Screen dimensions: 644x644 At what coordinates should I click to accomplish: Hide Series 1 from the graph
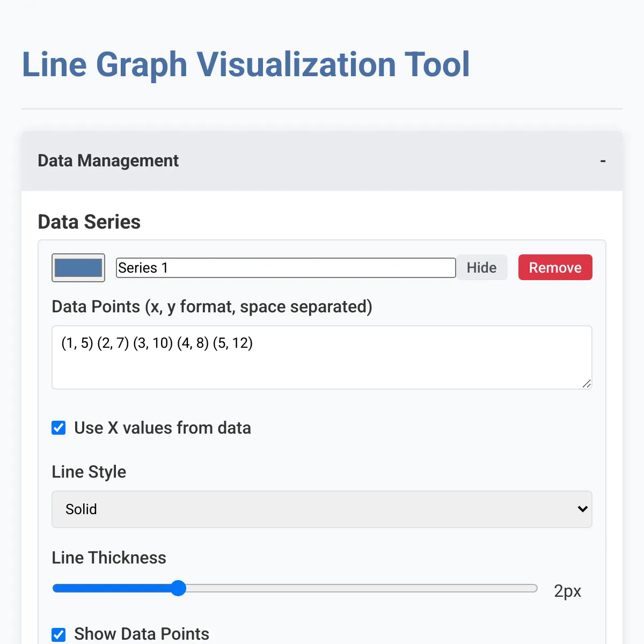(x=481, y=267)
